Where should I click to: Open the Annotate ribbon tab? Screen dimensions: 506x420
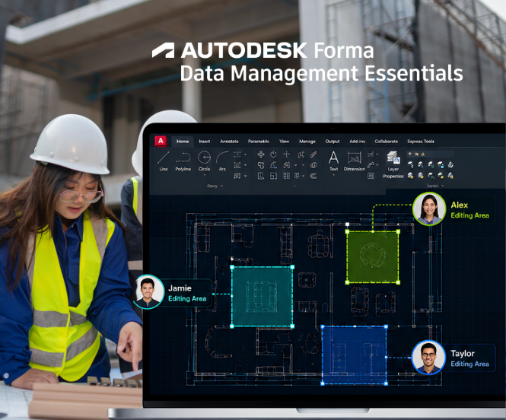(229, 142)
